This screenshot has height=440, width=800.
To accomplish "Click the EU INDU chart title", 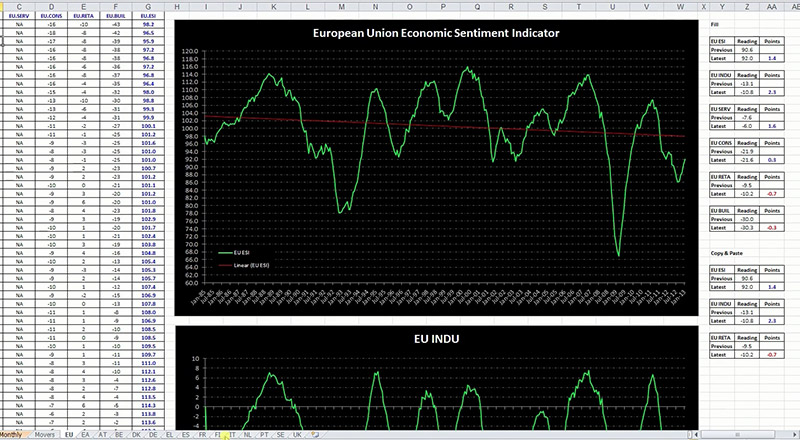I will [436, 339].
